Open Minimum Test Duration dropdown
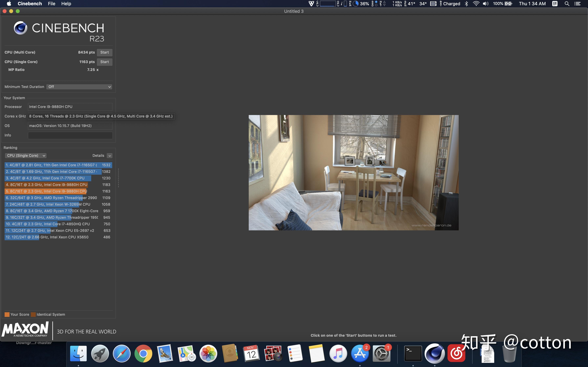Viewport: 588px width, 367px height. point(79,87)
